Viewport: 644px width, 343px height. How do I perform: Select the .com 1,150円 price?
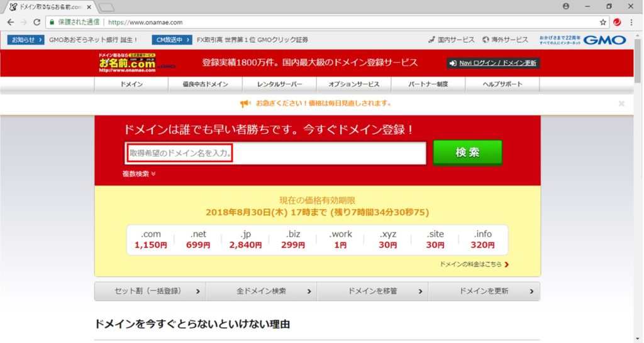pos(151,239)
